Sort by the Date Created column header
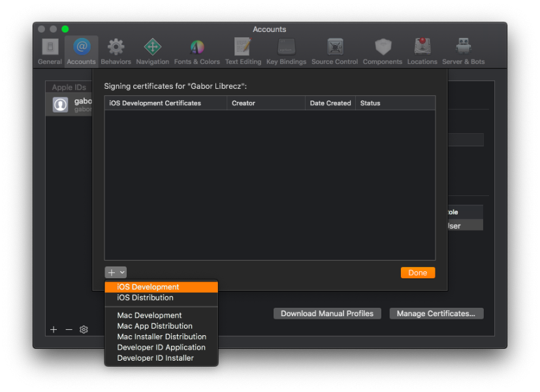The width and height of the screenshot is (540, 392). (330, 103)
